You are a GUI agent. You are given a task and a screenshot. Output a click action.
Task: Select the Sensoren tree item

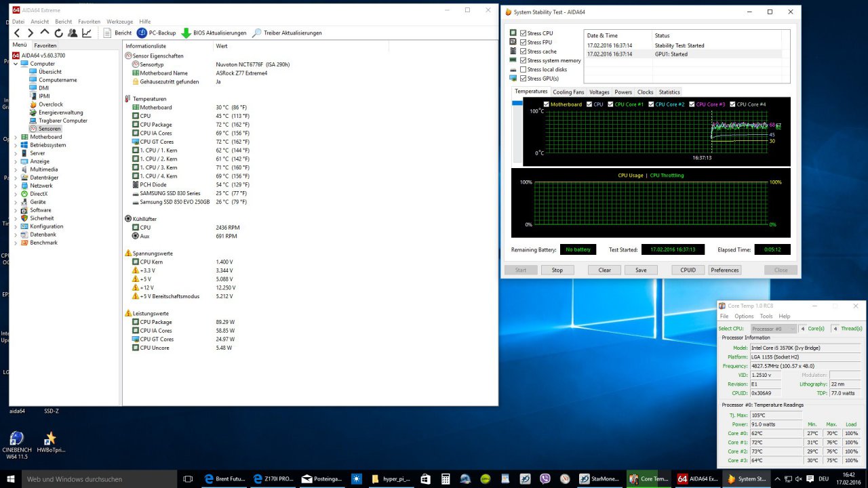coord(50,129)
